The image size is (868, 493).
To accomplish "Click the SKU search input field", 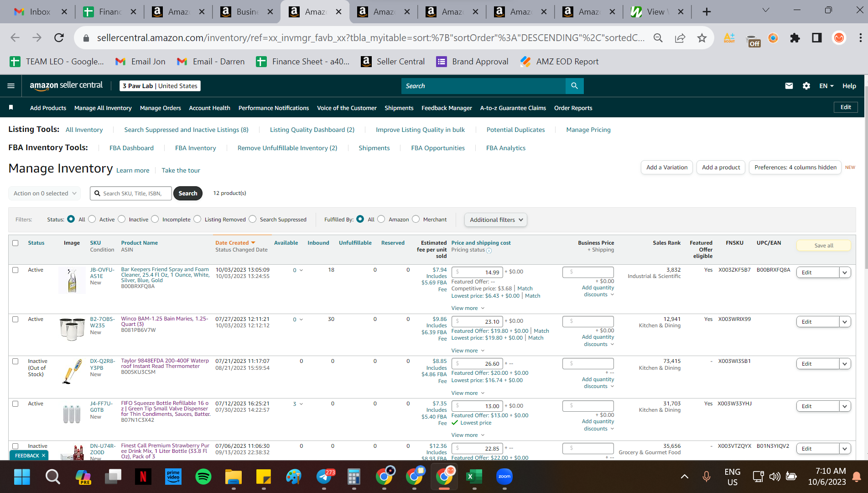I will 131,193.
